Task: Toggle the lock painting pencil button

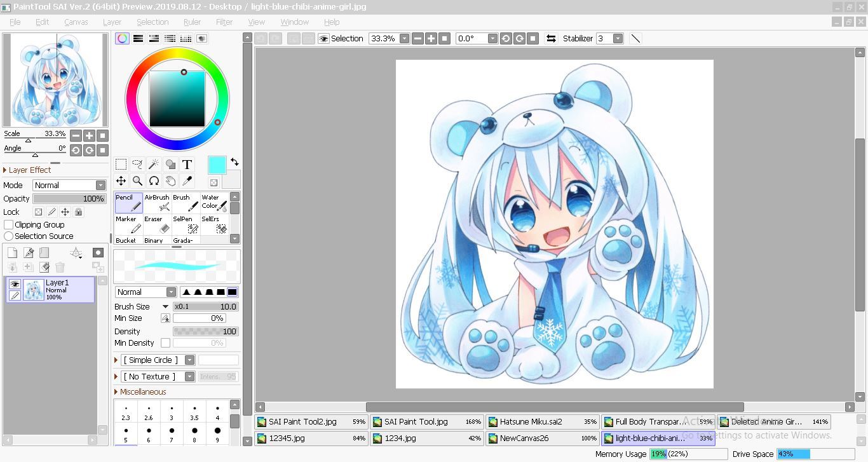Action: point(51,212)
